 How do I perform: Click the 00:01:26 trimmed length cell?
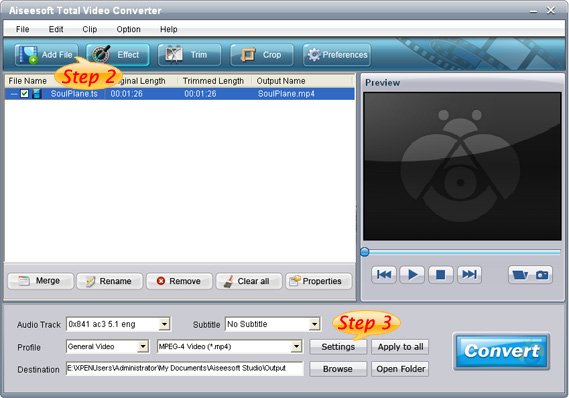coord(200,94)
